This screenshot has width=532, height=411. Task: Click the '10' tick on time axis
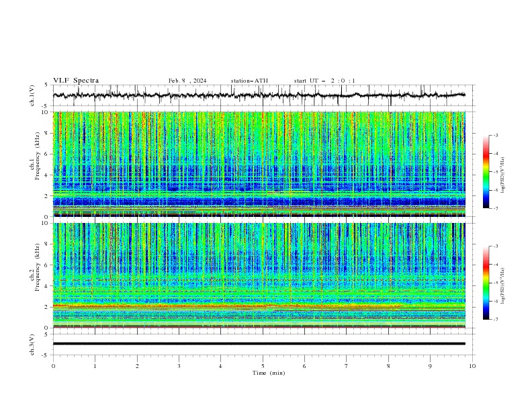[x=472, y=366]
